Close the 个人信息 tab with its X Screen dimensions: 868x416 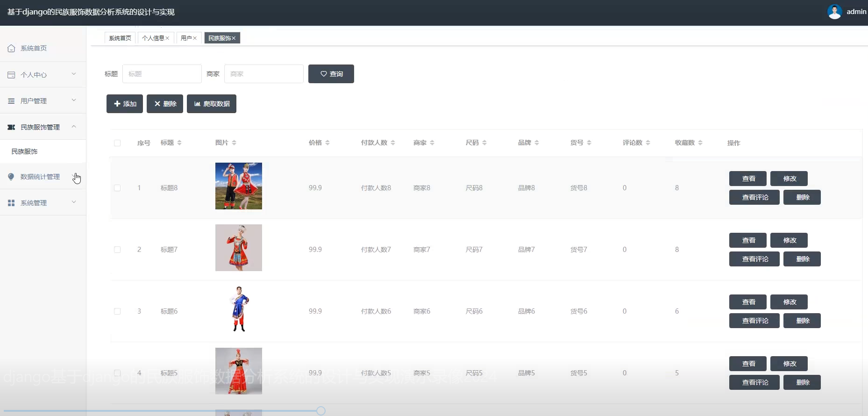[167, 38]
